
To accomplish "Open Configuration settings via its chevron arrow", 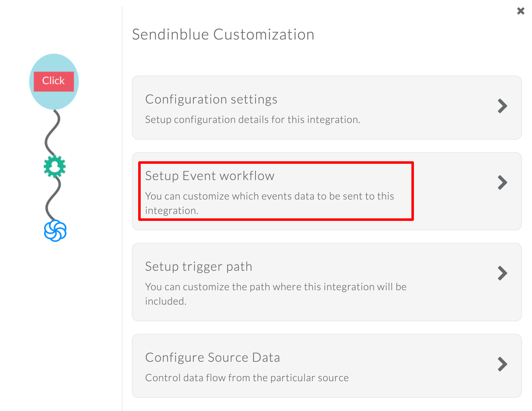I will [x=503, y=106].
